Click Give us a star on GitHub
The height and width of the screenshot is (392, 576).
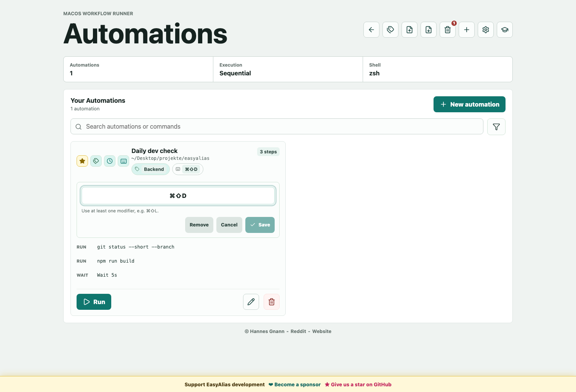pos(358,384)
